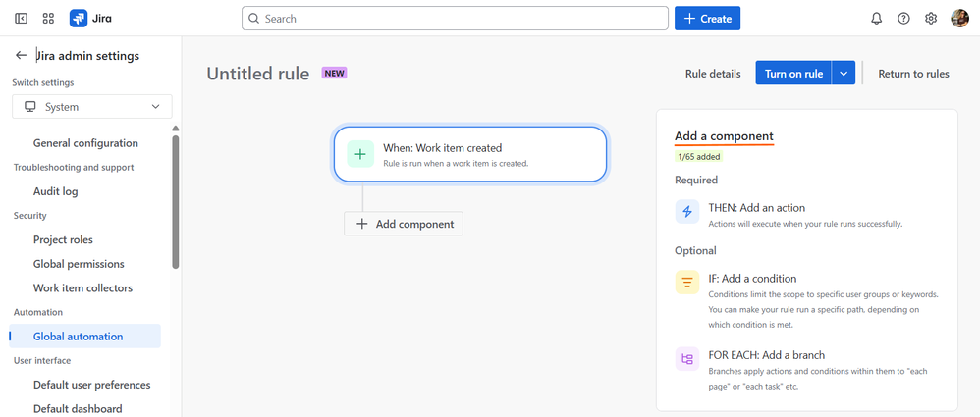Open Default dashboard in sidebar

[x=78, y=409]
